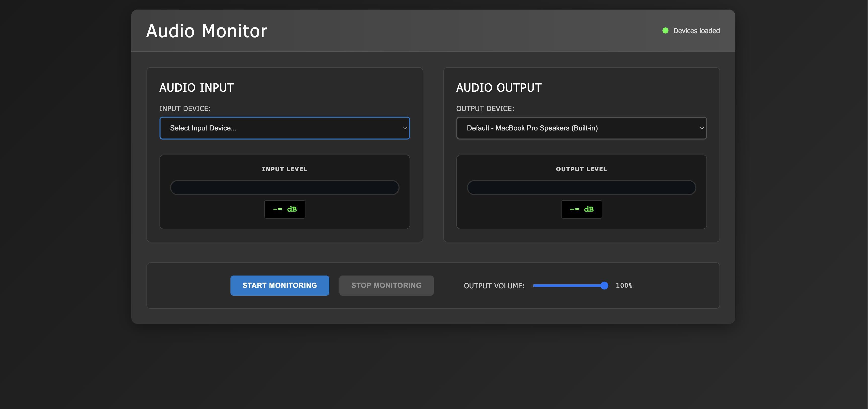Open the output device dropdown
The height and width of the screenshot is (409, 868).
coord(581,128)
